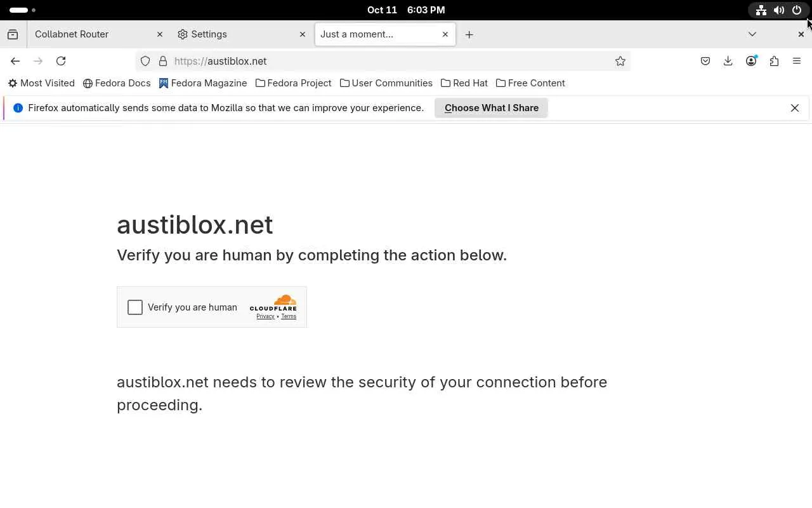The height and width of the screenshot is (508, 812).
Task: Expand the list all tabs dropdown
Action: tap(752, 34)
